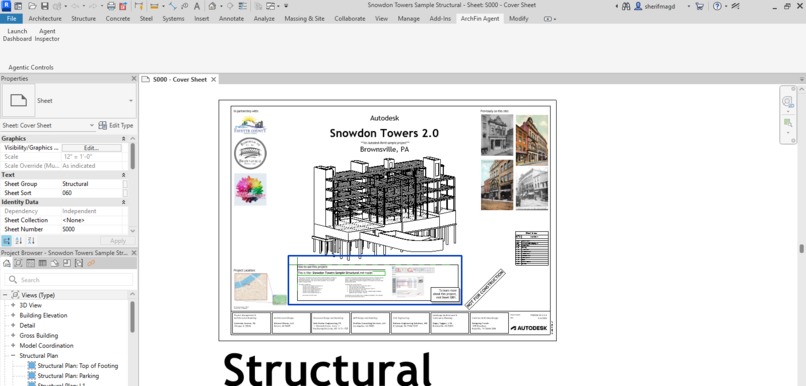Click the Launch Dashboard button
Viewport: 806px width, 386px height.
[x=17, y=35]
